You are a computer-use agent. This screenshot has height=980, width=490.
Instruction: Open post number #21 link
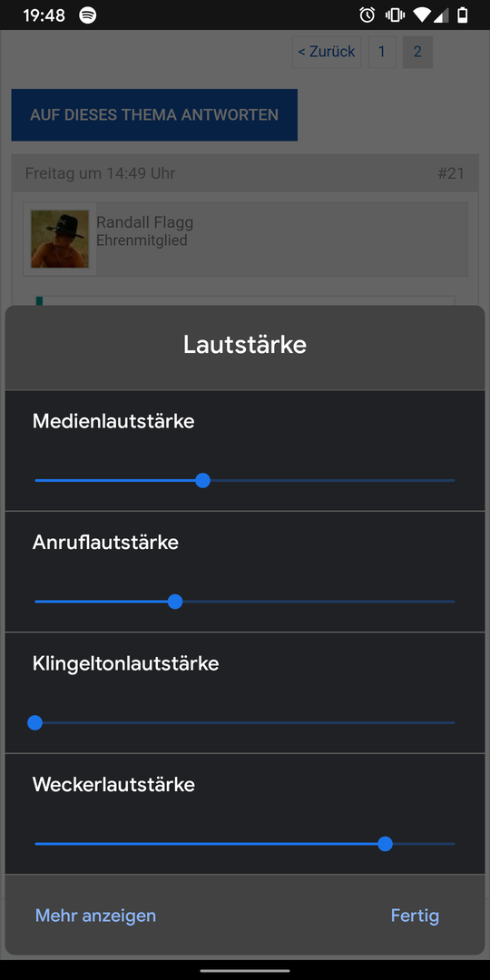[x=451, y=173]
